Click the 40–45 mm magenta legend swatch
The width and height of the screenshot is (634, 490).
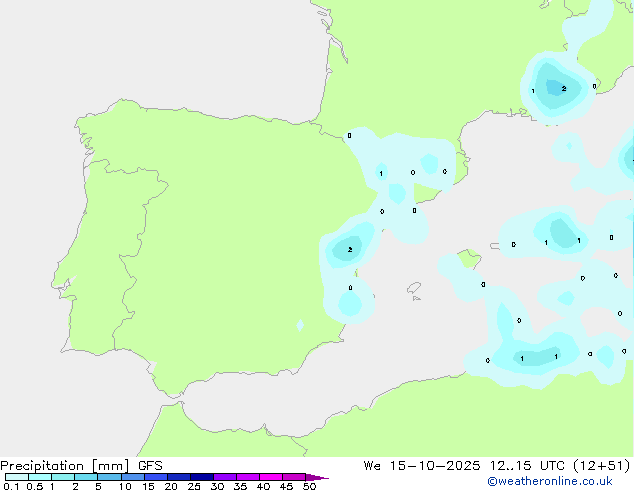coord(271,477)
